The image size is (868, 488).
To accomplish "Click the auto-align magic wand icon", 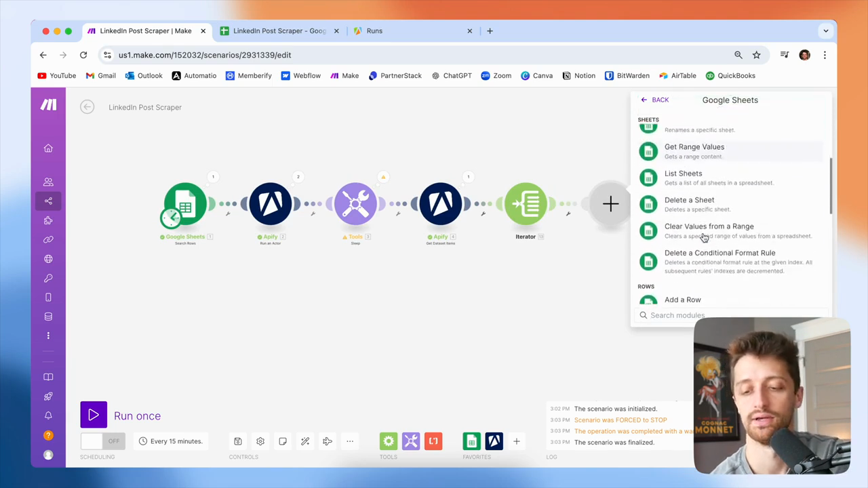I will (305, 441).
